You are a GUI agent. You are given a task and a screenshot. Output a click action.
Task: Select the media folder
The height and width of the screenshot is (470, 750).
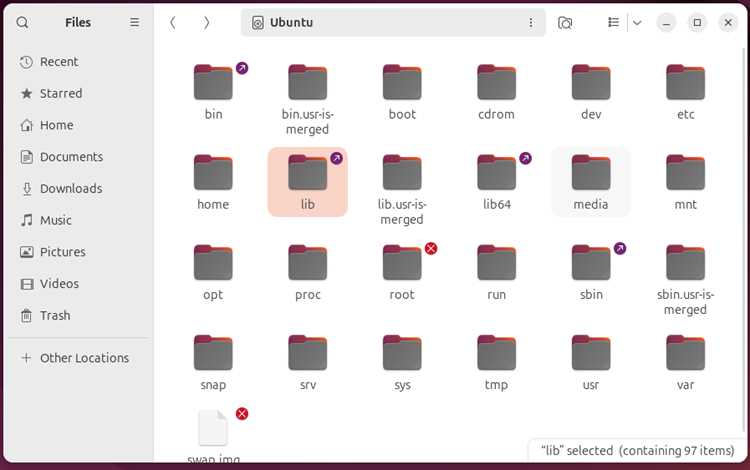click(591, 182)
